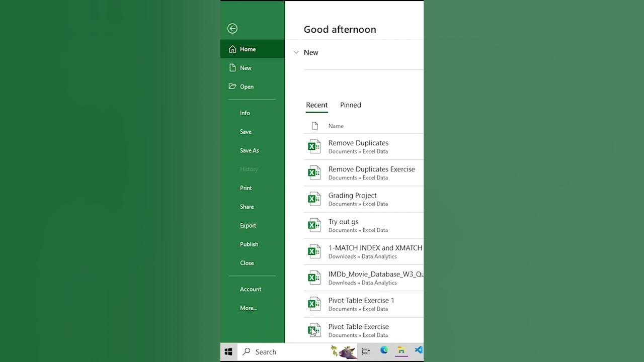Click Excel icon beside IMDb_Movie_Database file
This screenshot has height=362, width=644.
point(314,277)
